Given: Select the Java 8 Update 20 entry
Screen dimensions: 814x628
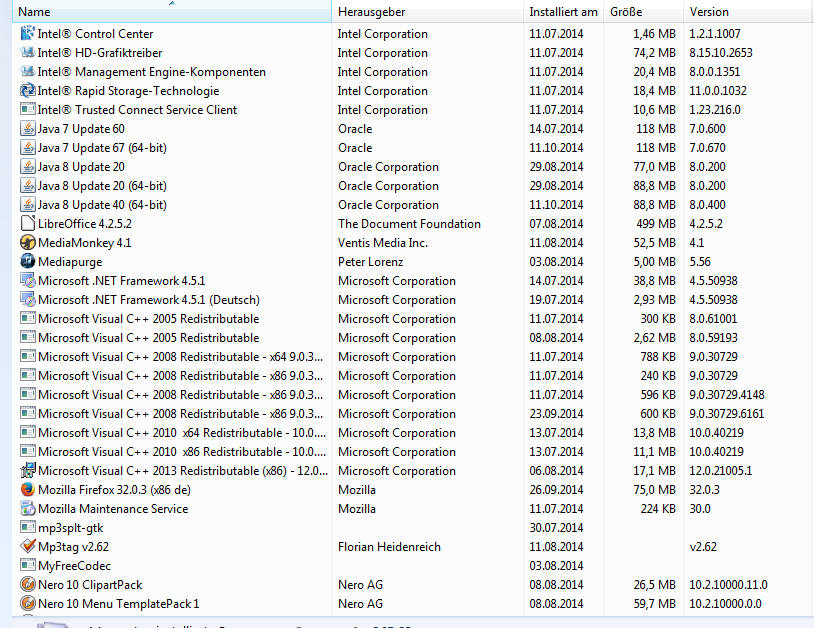Looking at the screenshot, I should pos(81,167).
